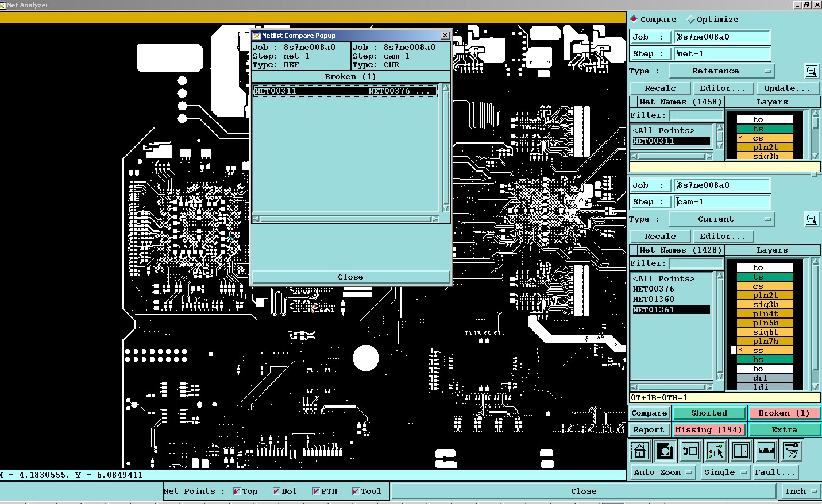Click the Update... button
The height and width of the screenshot is (504, 822).
point(787,88)
